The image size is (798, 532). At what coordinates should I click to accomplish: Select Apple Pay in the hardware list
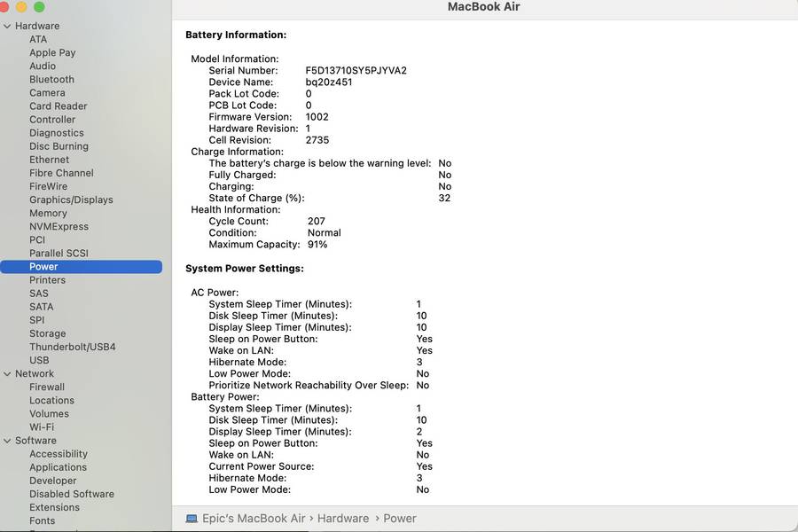[x=52, y=53]
